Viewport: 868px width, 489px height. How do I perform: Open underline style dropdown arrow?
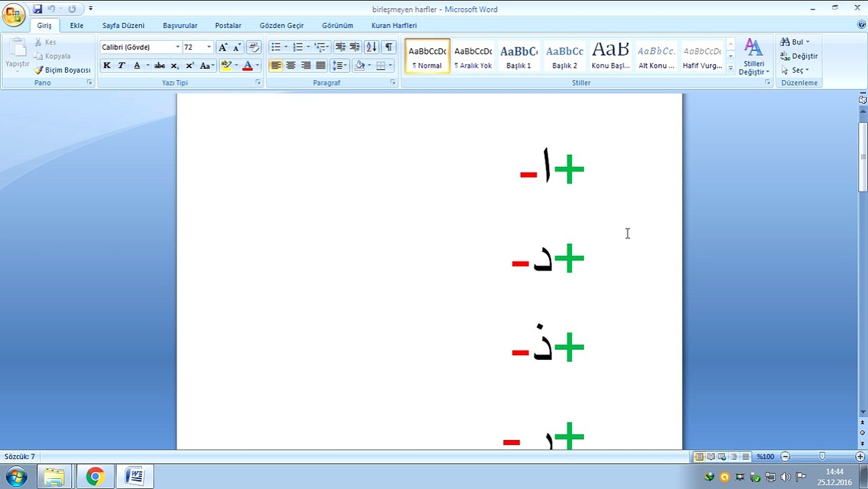(147, 65)
